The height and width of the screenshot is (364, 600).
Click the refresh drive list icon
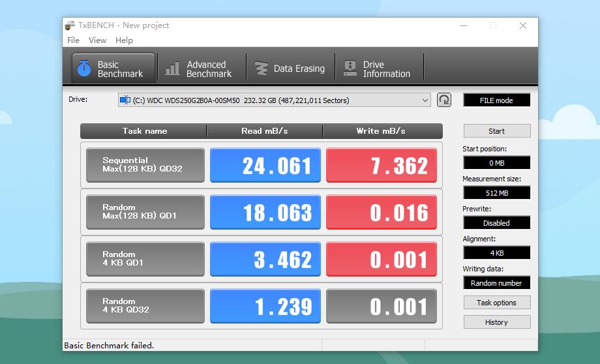444,100
